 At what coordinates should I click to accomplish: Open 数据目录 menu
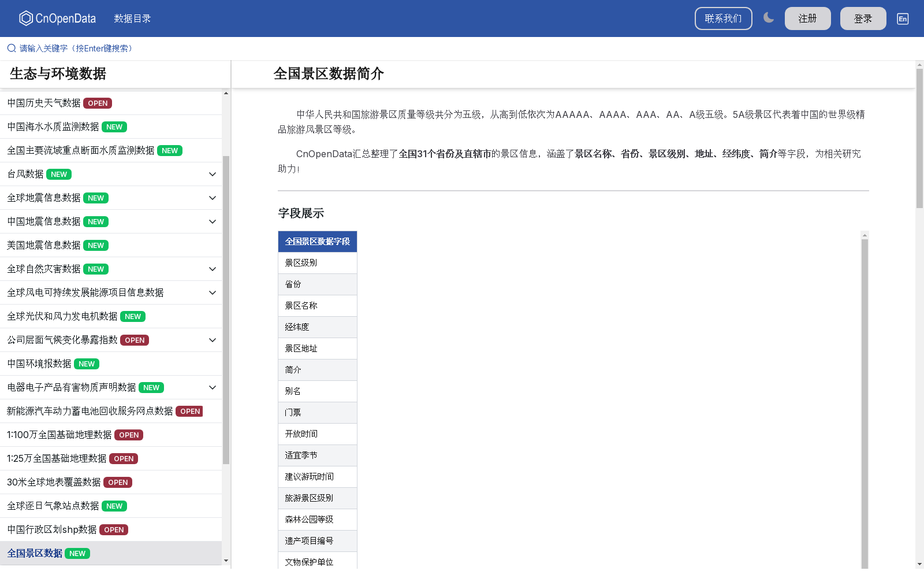pos(132,18)
